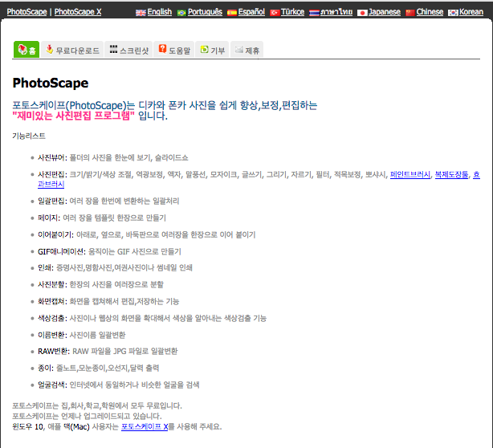Click the Japan flag icon beside Japanese

(362, 13)
